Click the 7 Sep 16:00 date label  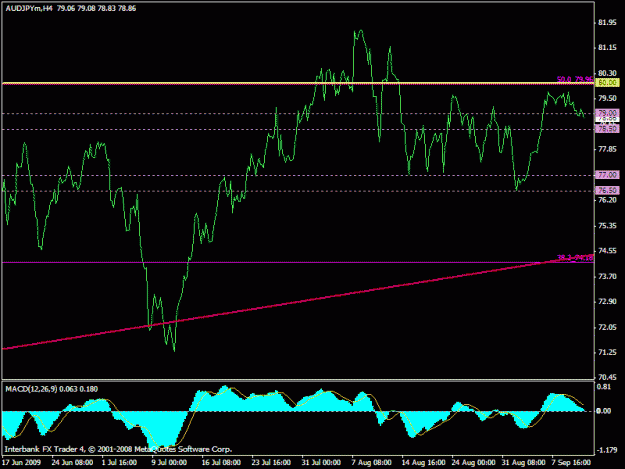pos(571,463)
